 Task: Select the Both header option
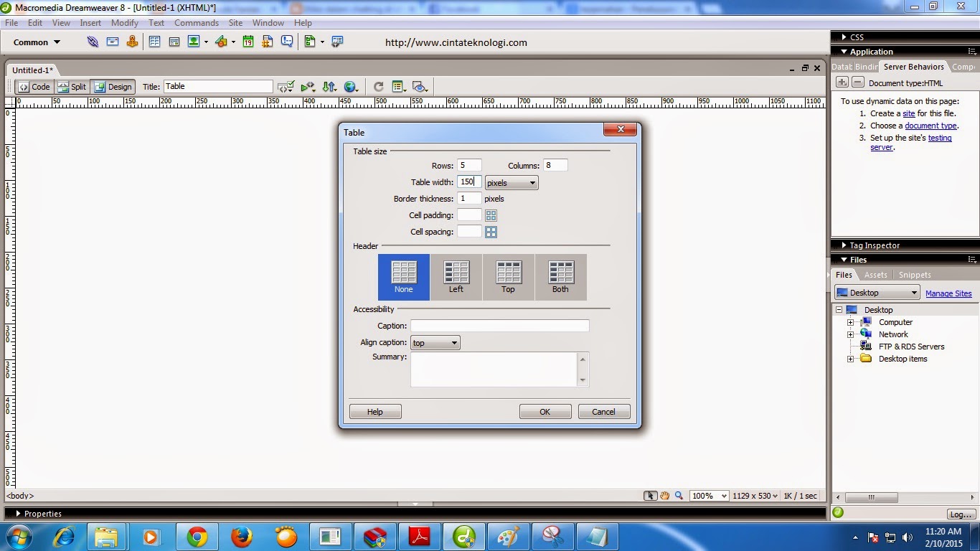point(560,277)
